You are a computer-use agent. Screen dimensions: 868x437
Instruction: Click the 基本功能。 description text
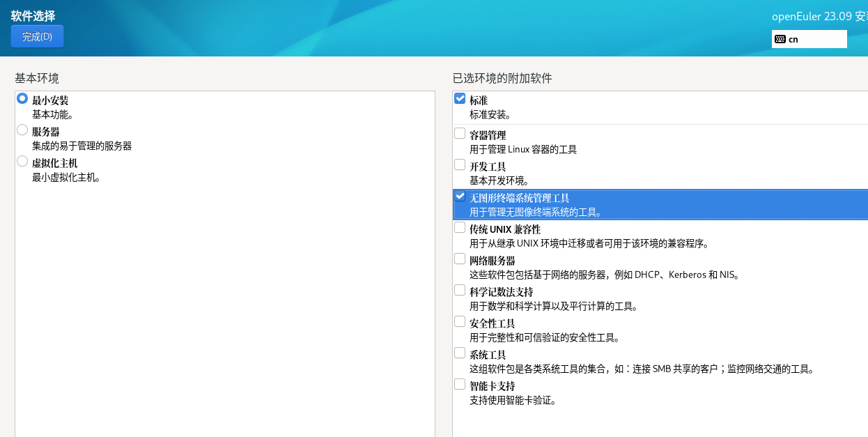(x=53, y=114)
